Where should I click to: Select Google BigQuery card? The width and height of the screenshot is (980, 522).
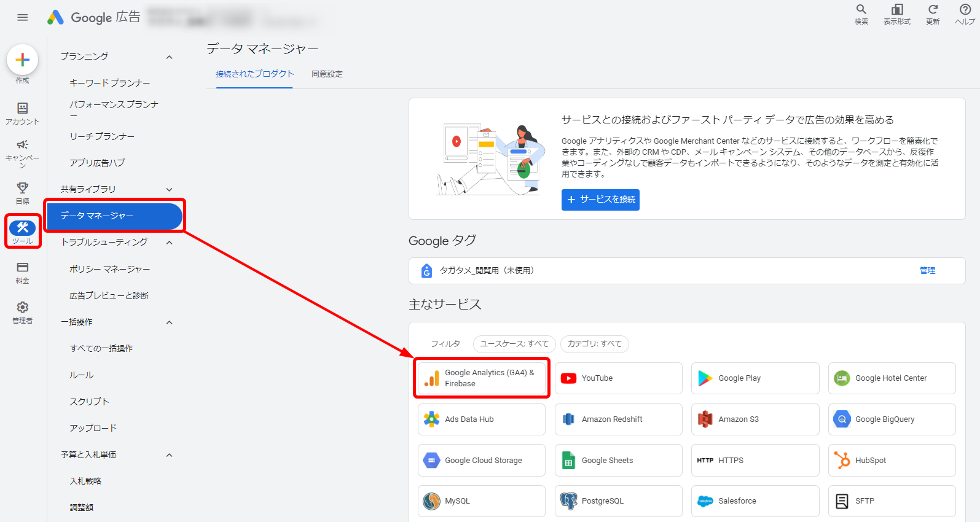(x=892, y=419)
